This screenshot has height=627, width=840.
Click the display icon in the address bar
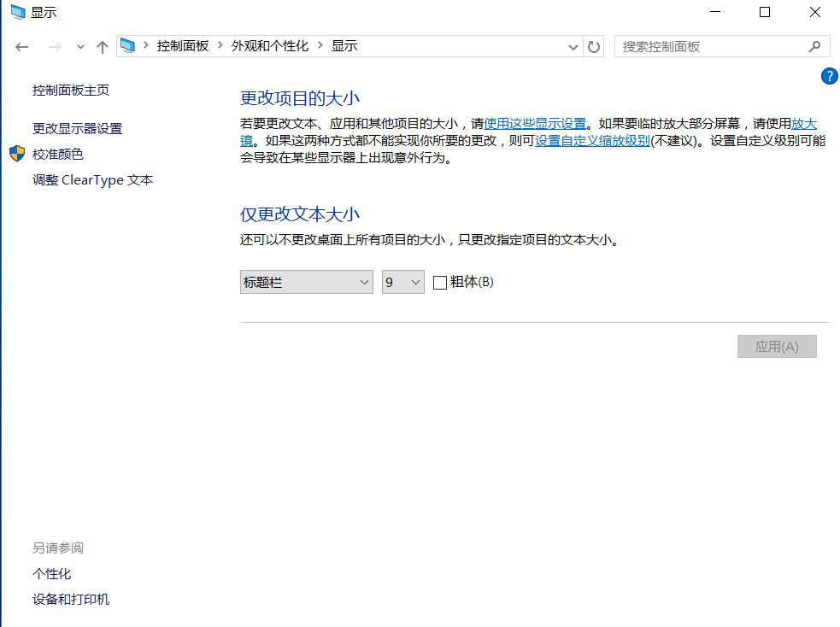point(127,46)
